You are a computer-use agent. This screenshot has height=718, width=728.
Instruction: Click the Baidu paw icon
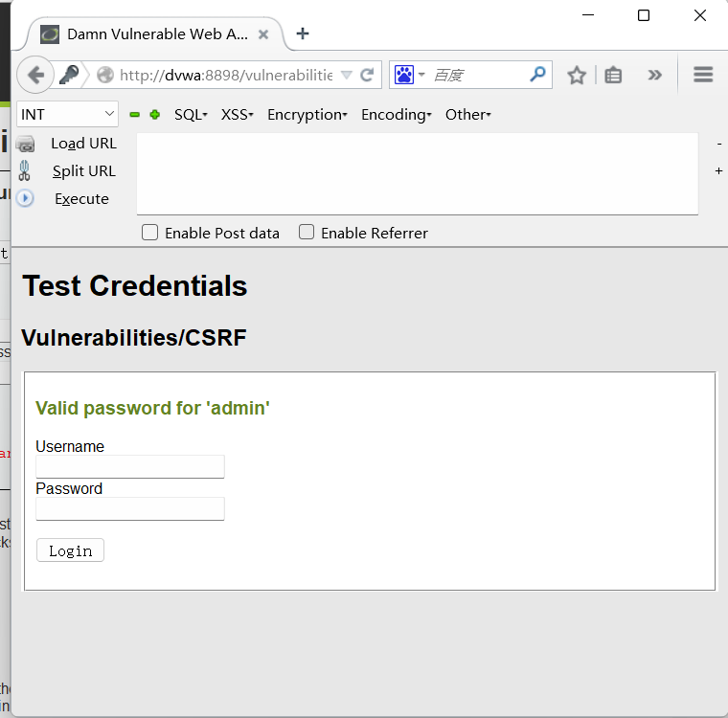coord(404,75)
